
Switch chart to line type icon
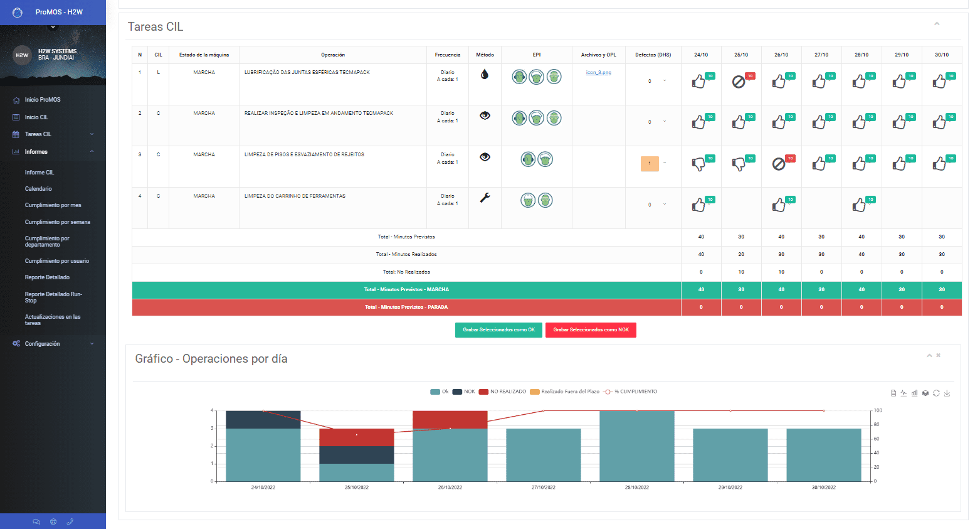904,393
